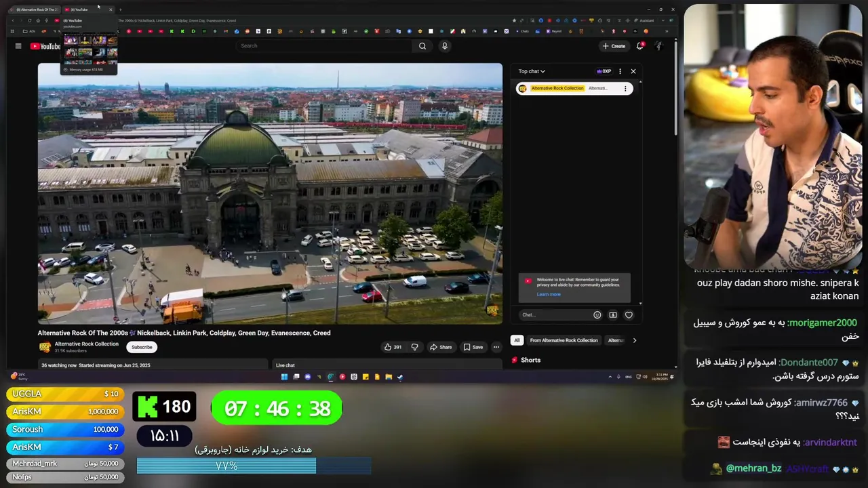
Task: Click the Soroush 100,000 donor entry
Action: click(66, 429)
